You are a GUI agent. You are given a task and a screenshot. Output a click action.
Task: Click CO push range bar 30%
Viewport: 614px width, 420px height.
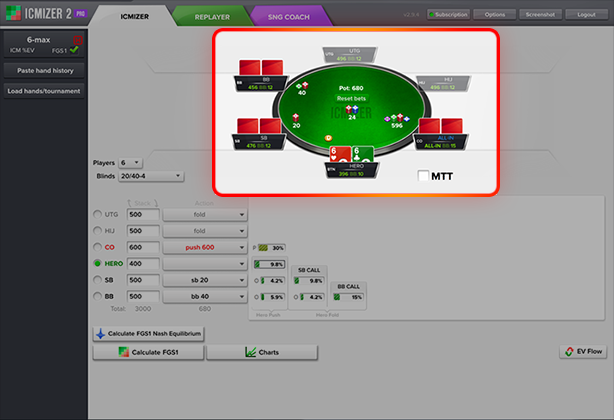click(271, 248)
